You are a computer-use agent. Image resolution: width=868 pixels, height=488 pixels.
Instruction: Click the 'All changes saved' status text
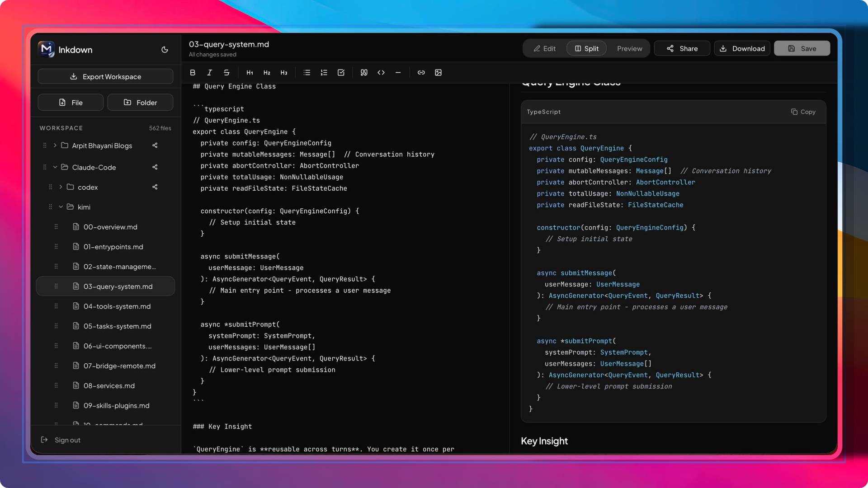click(212, 55)
